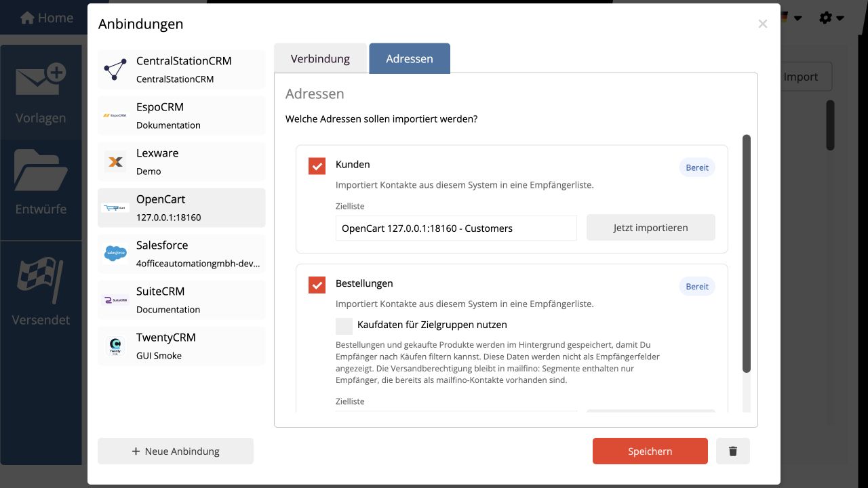Screen dimensions: 868x488
Task: Select the EspoCRM Dokumentation connection
Action: (182, 115)
